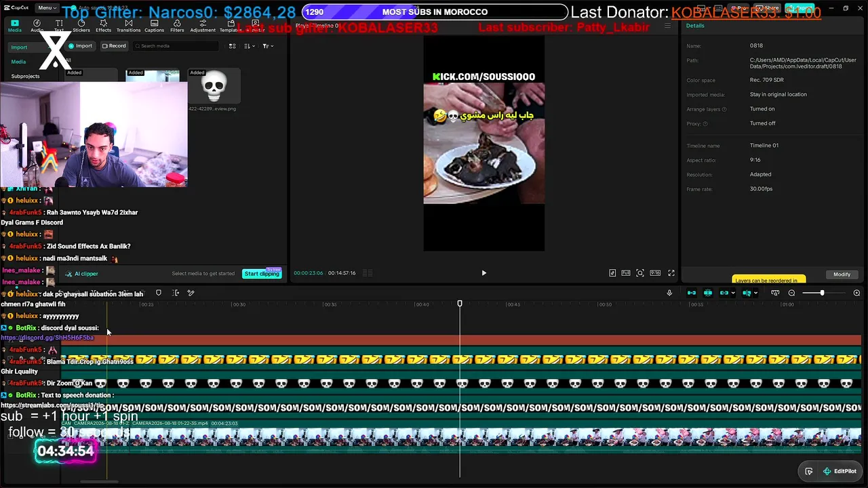This screenshot has width=868, height=488.
Task: Select the red top track clip
Action: click(x=461, y=340)
